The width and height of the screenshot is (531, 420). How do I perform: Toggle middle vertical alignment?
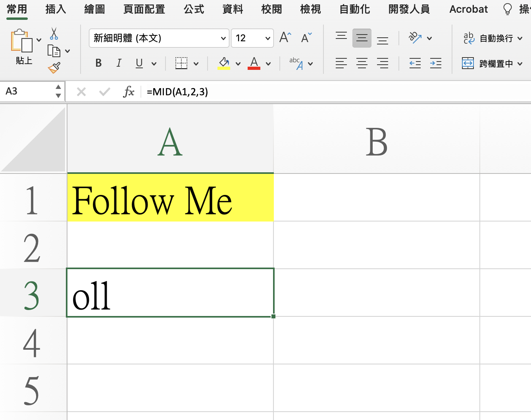(362, 38)
